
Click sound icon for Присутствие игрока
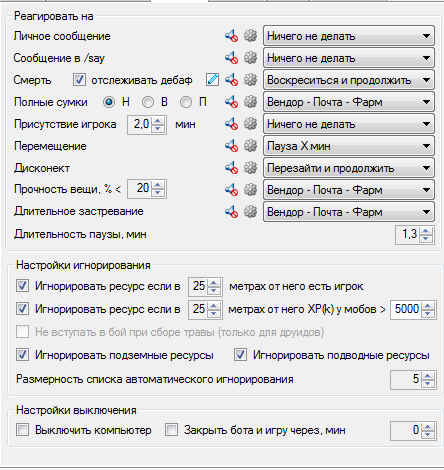point(231,124)
